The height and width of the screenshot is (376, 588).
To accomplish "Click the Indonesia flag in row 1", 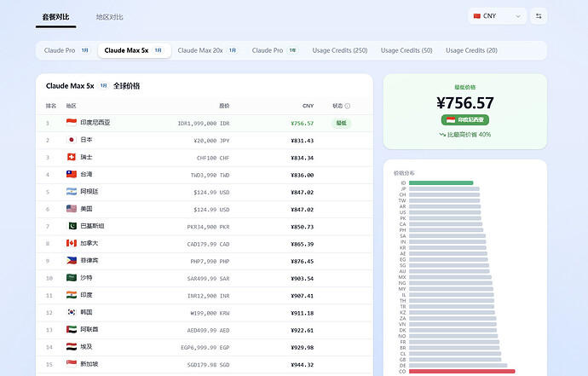I will click(x=72, y=122).
